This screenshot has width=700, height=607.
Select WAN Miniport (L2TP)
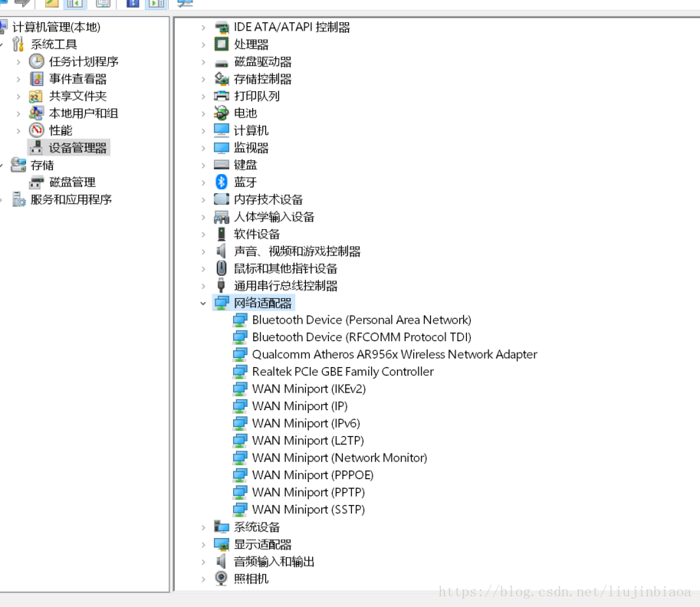point(308,441)
